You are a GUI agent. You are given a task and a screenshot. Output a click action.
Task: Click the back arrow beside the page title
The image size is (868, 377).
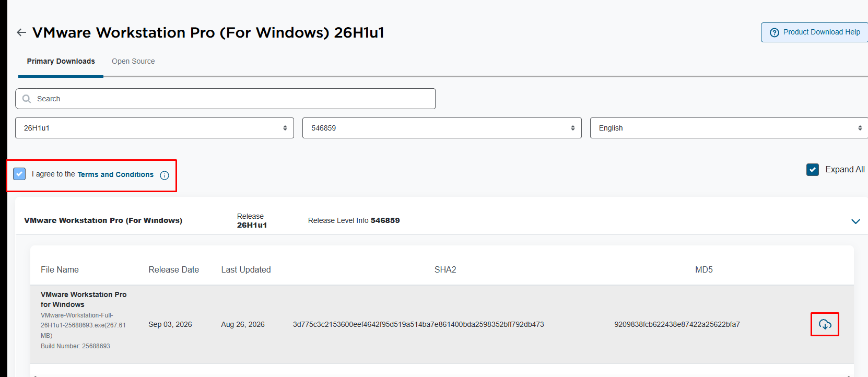click(x=21, y=32)
